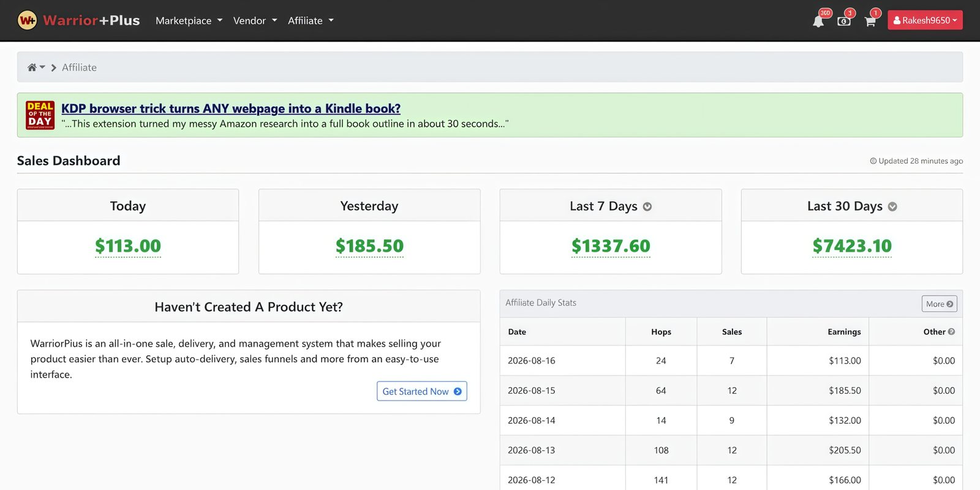Click Yesterday's $185.50 amount
The height and width of the screenshot is (490, 980).
click(369, 246)
